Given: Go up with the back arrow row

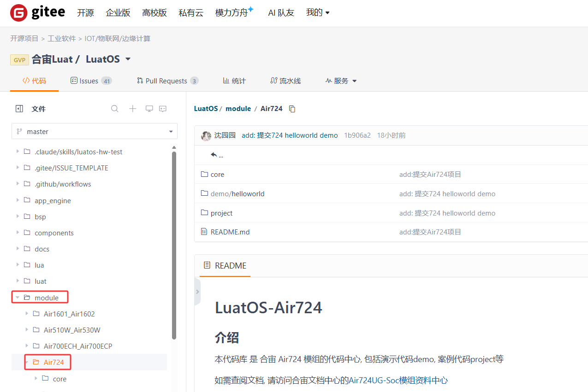Looking at the screenshot, I should pyautogui.click(x=217, y=155).
